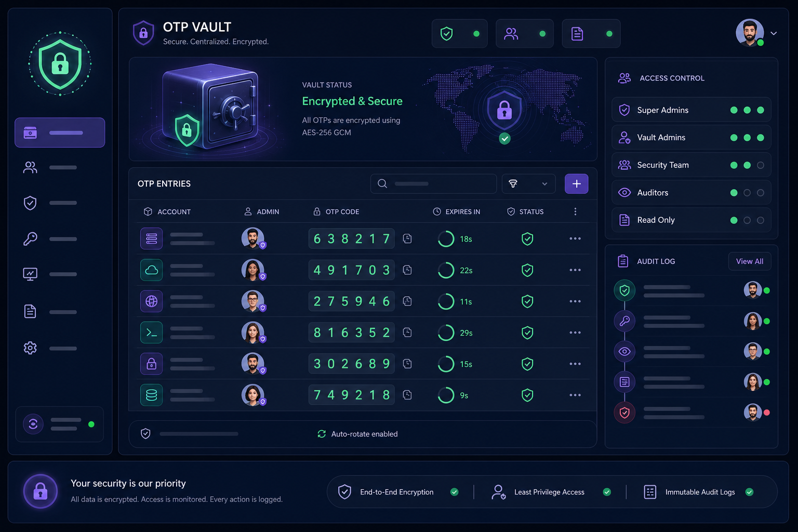Click the OTP Vault shield lock logo
The height and width of the screenshot is (532, 798).
pos(143,33)
